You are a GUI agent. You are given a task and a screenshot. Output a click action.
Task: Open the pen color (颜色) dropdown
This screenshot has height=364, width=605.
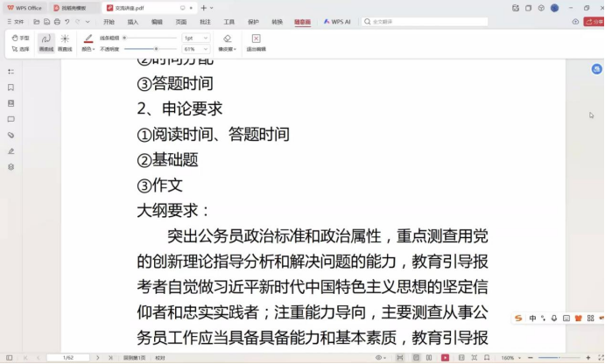[x=88, y=49]
